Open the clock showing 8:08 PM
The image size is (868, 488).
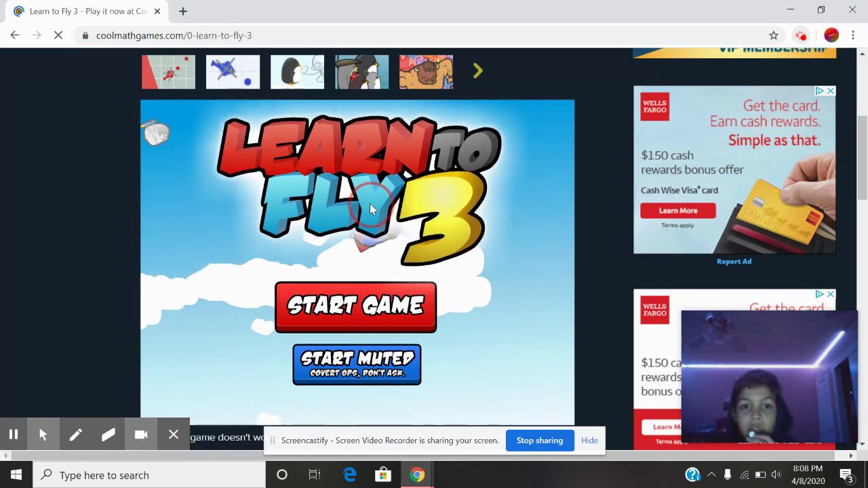[x=808, y=475]
